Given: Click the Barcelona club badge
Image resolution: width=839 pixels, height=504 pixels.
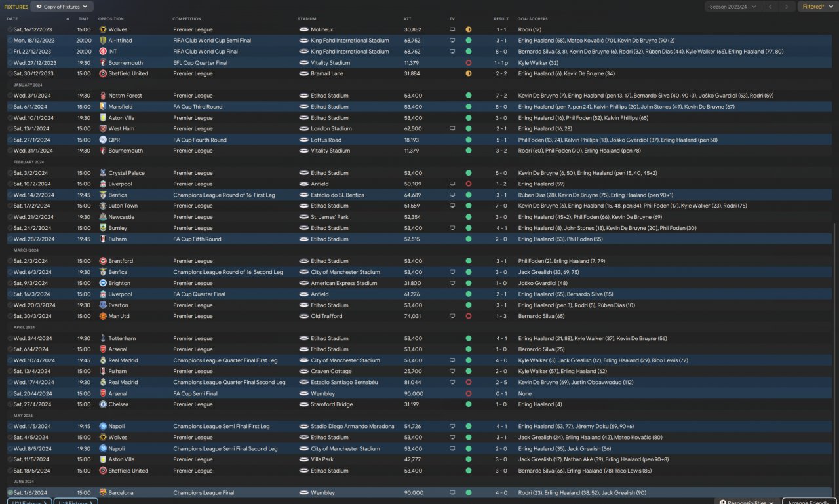Looking at the screenshot, I should (x=103, y=493).
